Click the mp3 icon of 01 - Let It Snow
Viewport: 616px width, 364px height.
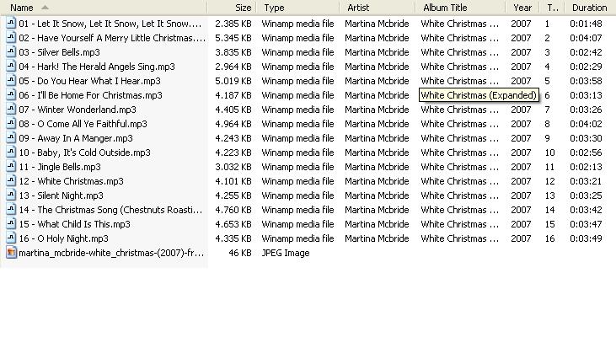(x=12, y=23)
